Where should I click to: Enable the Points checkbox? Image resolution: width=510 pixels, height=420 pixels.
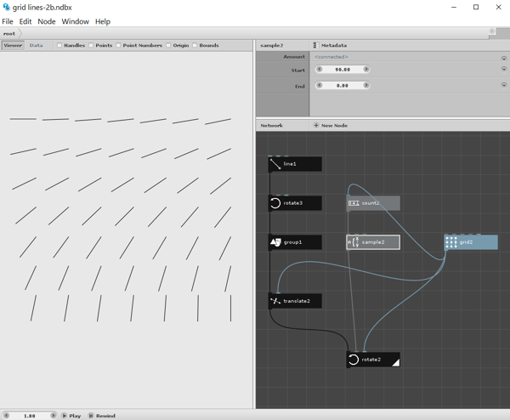pyautogui.click(x=91, y=45)
